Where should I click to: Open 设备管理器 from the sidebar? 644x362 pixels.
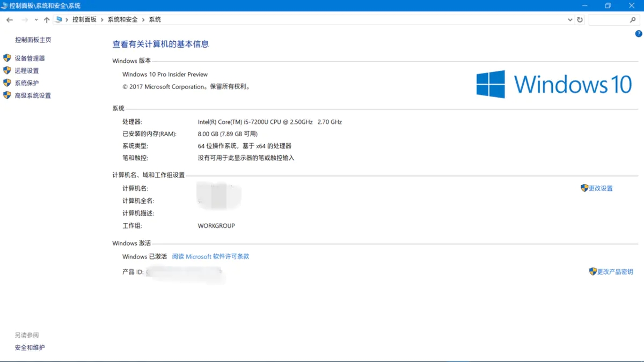pyautogui.click(x=30, y=58)
